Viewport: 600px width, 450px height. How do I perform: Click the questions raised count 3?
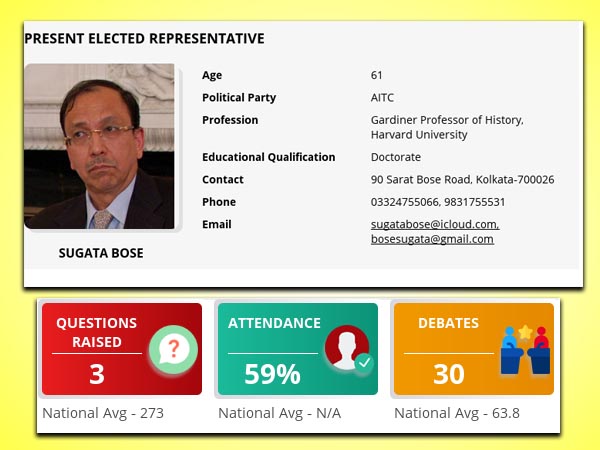click(x=97, y=374)
